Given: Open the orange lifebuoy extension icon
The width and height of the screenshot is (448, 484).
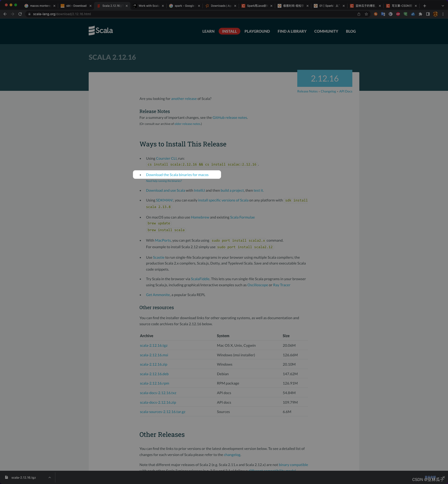Looking at the screenshot, I should [375, 14].
